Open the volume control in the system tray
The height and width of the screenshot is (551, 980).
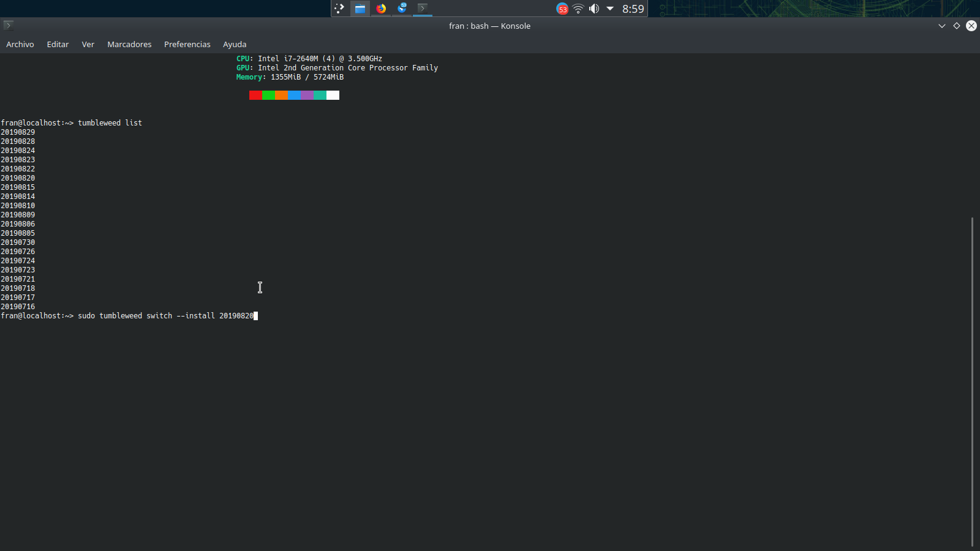pyautogui.click(x=594, y=9)
